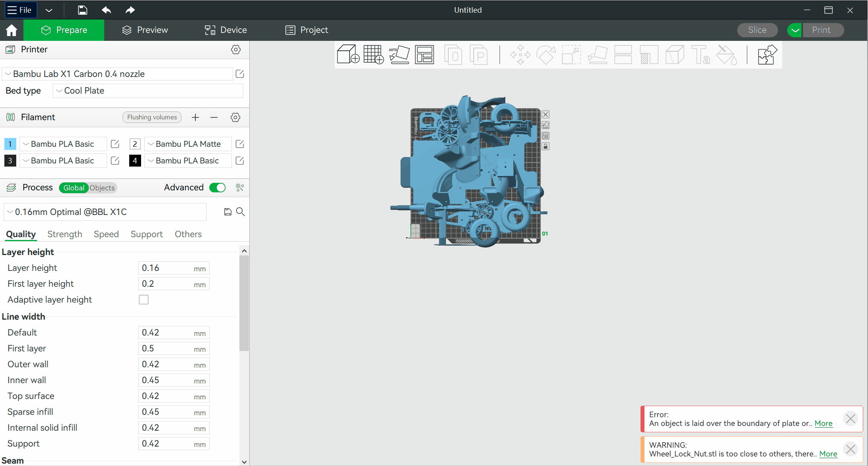Click the Home icon
The width and height of the screenshot is (868, 466).
coord(11,30)
